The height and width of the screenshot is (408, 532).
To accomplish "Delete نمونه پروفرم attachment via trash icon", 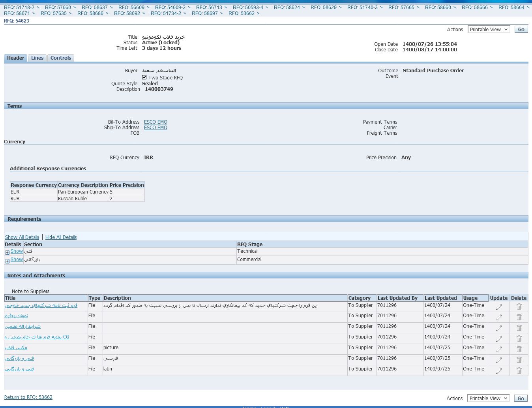I will [519, 317].
